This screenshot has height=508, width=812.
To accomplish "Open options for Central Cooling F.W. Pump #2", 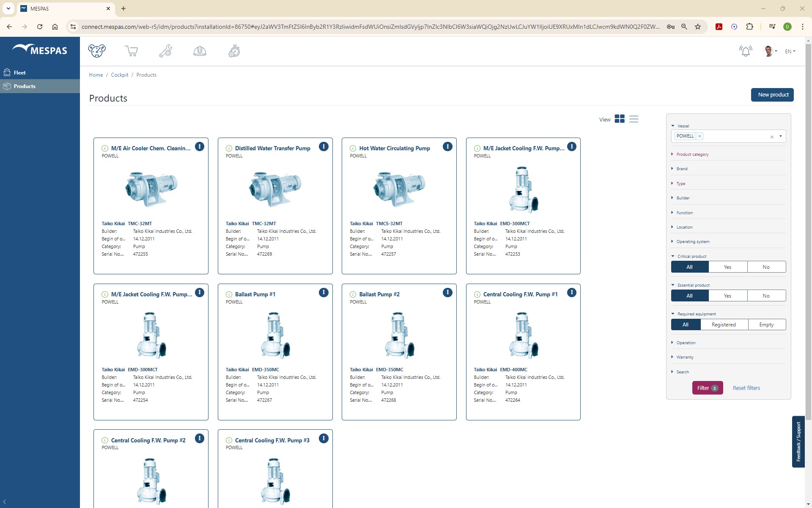I will (x=200, y=439).
